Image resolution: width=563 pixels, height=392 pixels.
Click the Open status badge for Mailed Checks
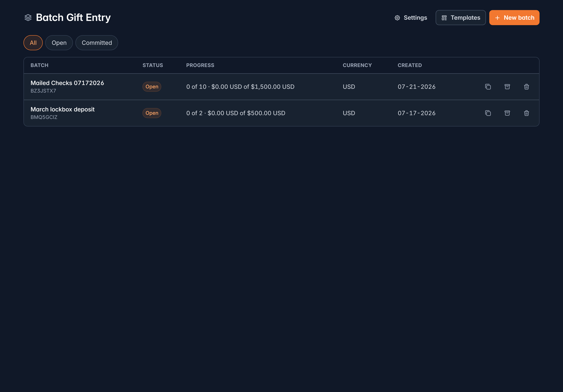[x=152, y=87]
